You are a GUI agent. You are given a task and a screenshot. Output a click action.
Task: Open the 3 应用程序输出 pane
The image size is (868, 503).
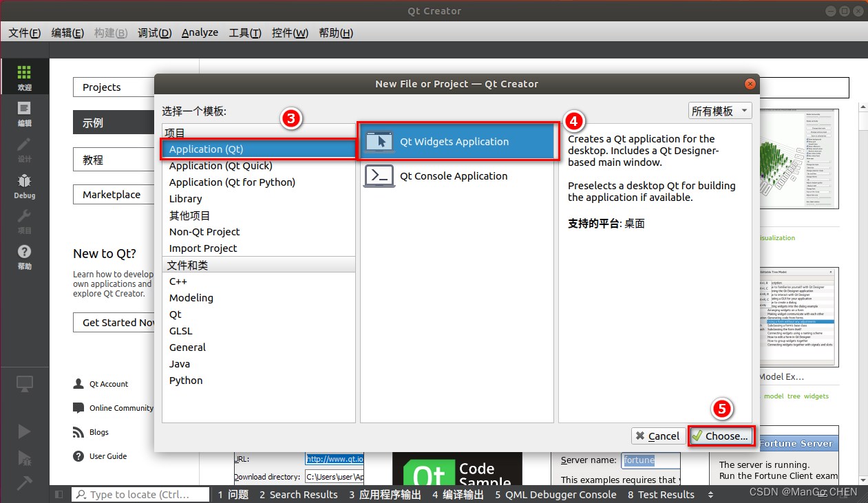click(x=385, y=494)
